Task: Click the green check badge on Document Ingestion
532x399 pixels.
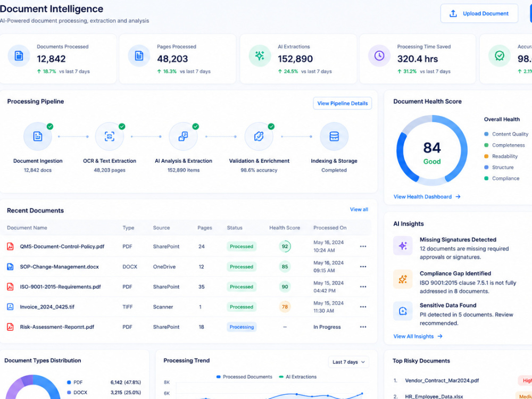Action: (50, 127)
